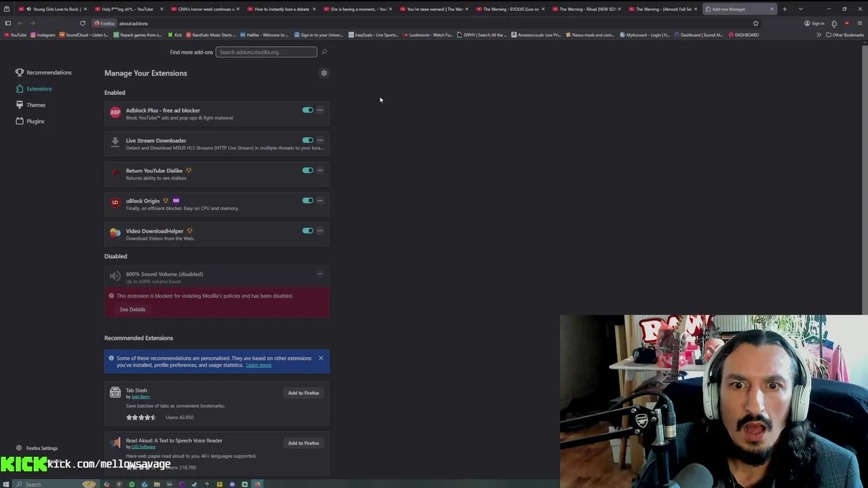
Task: Open the gear tools menu for extensions
Action: tap(324, 73)
